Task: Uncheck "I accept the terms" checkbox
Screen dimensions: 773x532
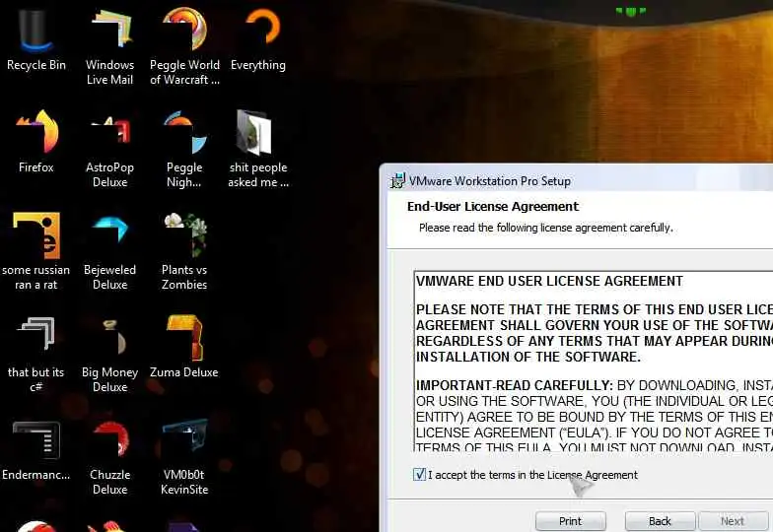Action: (420, 475)
